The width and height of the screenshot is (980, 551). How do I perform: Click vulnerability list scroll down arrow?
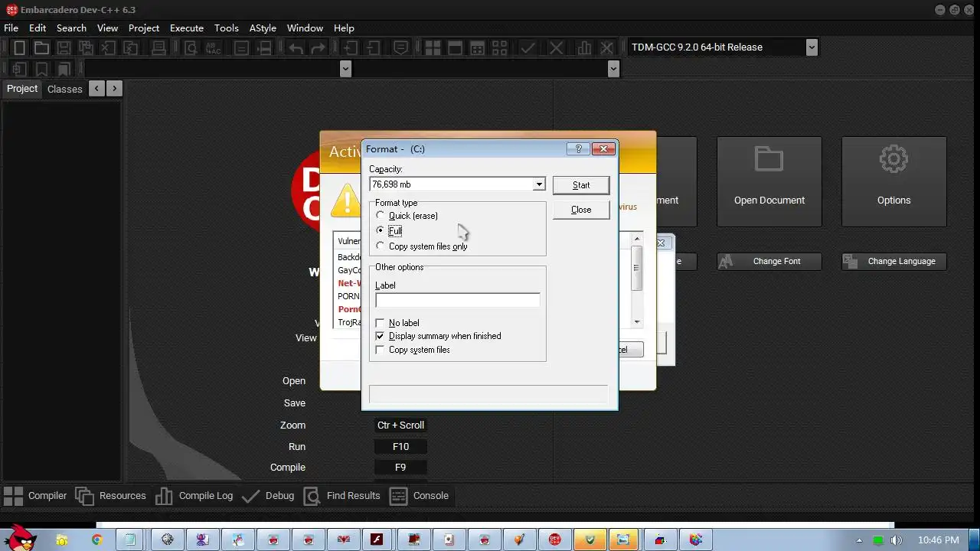pyautogui.click(x=637, y=322)
